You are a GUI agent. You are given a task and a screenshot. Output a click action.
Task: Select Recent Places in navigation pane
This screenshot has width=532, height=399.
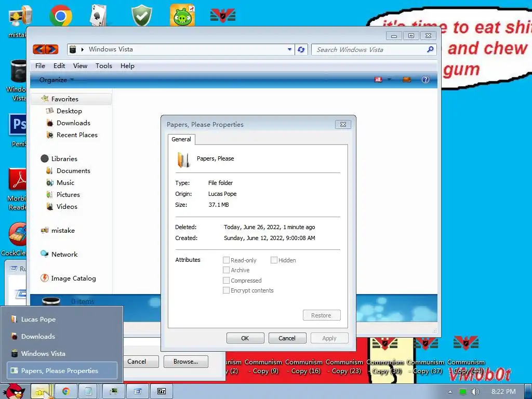pyautogui.click(x=77, y=135)
